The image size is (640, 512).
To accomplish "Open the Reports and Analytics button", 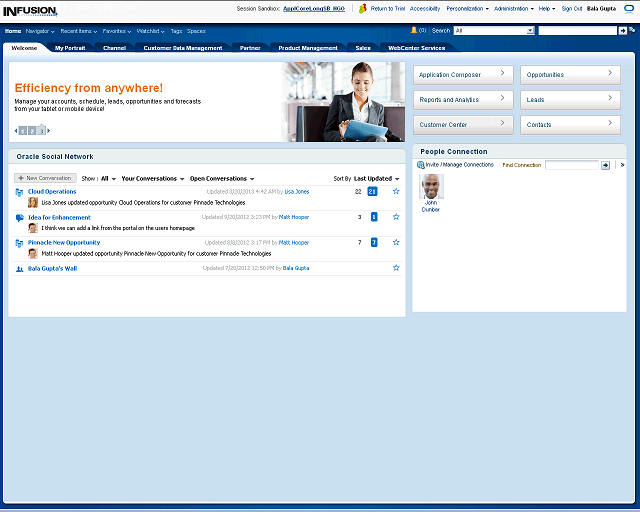I will 463,100.
